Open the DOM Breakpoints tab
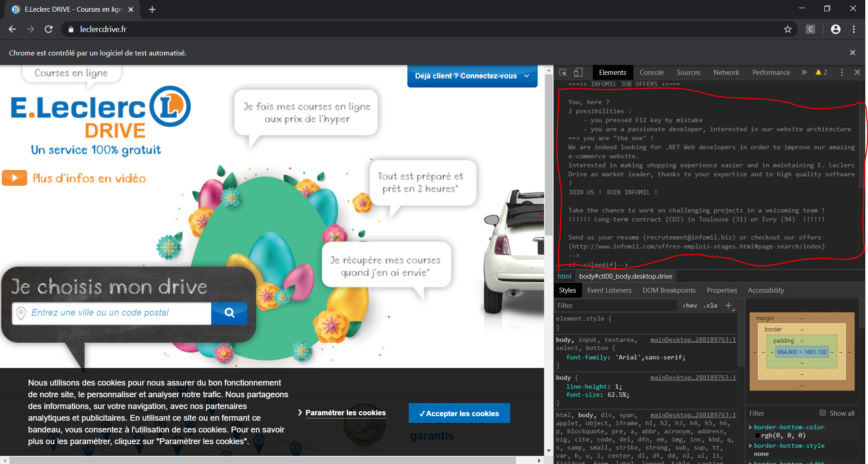Image resolution: width=868 pixels, height=464 pixels. pyautogui.click(x=669, y=290)
